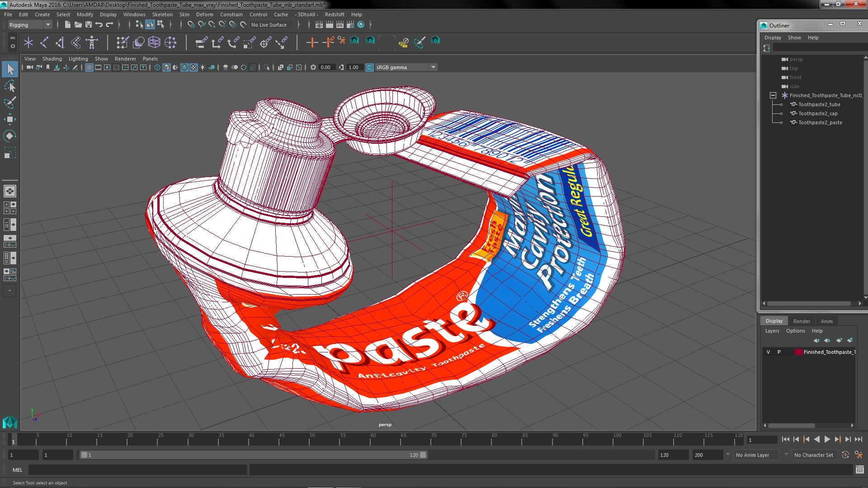Image resolution: width=868 pixels, height=488 pixels.
Task: Click the MEL command input field
Action: click(x=137, y=470)
